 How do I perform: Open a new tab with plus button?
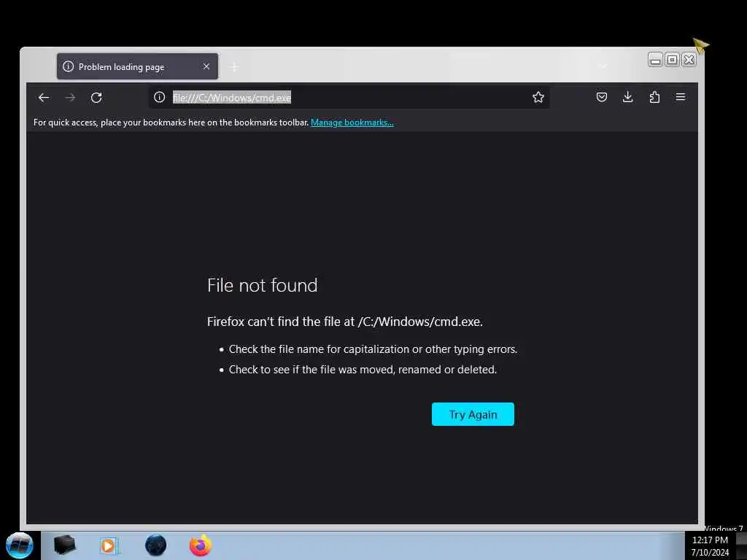coord(234,68)
